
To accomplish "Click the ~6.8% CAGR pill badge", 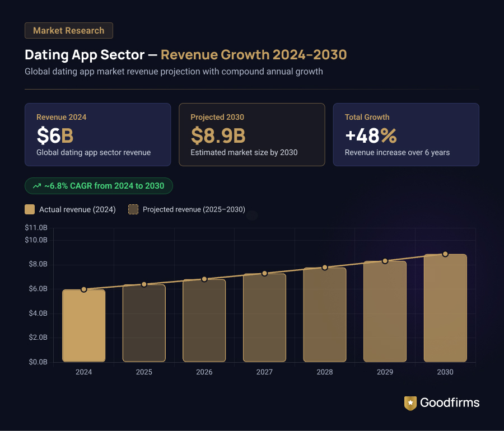I will pyautogui.click(x=98, y=185).
